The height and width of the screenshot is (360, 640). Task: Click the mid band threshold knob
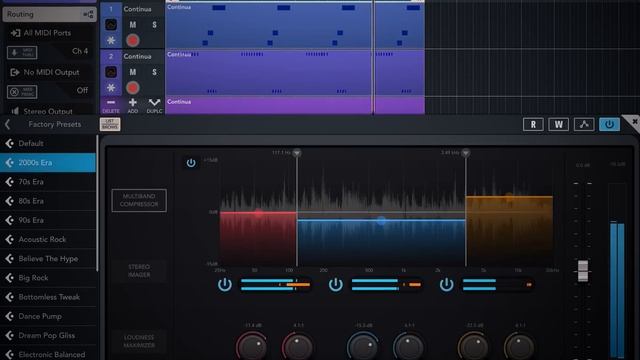363,346
